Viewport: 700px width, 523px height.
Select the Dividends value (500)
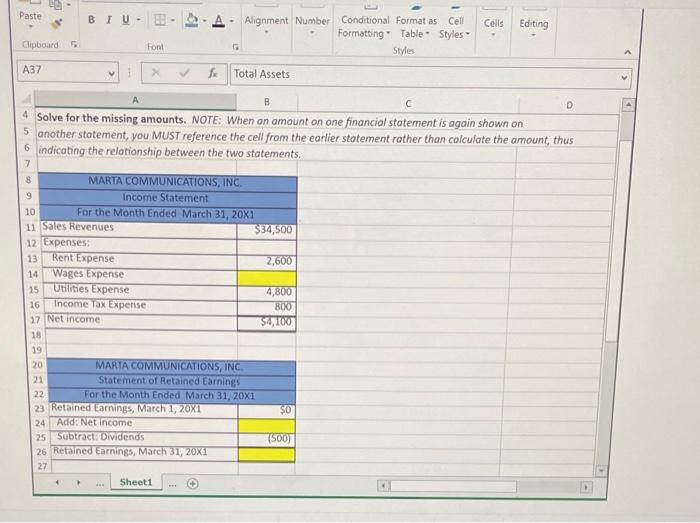point(266,439)
